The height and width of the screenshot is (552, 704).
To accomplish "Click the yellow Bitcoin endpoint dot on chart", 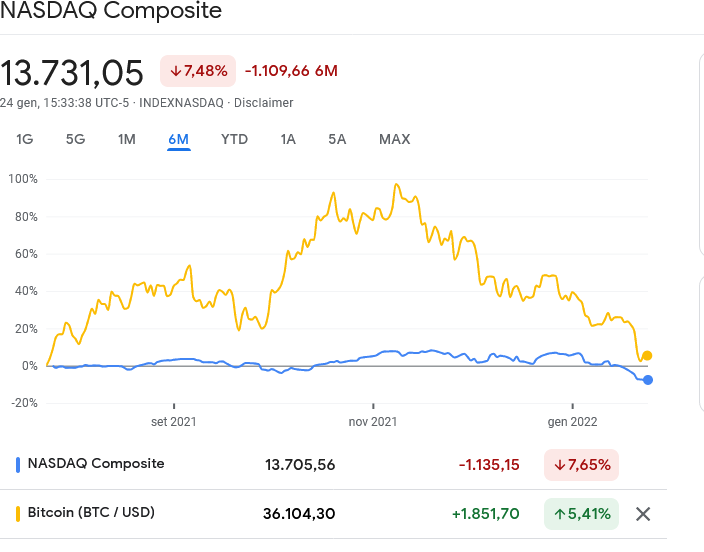I will coord(647,356).
